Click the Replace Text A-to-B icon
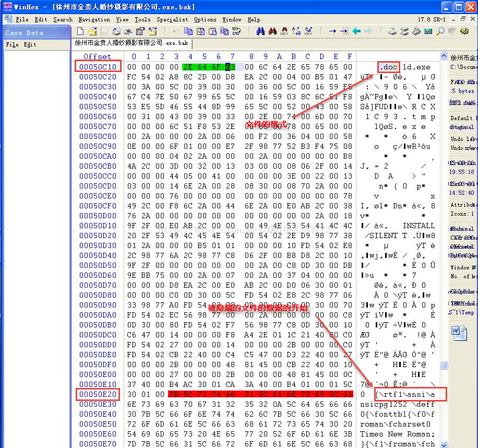 [x=296, y=31]
